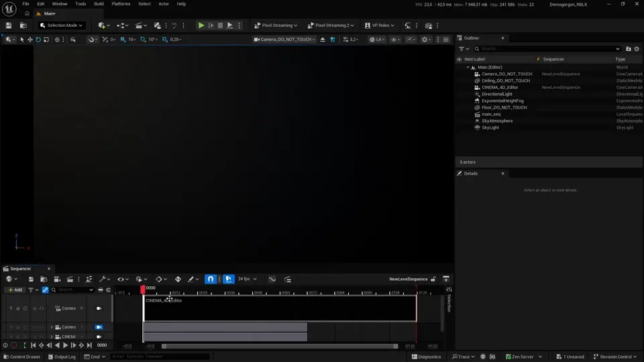Open the Window menu
The width and height of the screenshot is (644, 362).
60,4
